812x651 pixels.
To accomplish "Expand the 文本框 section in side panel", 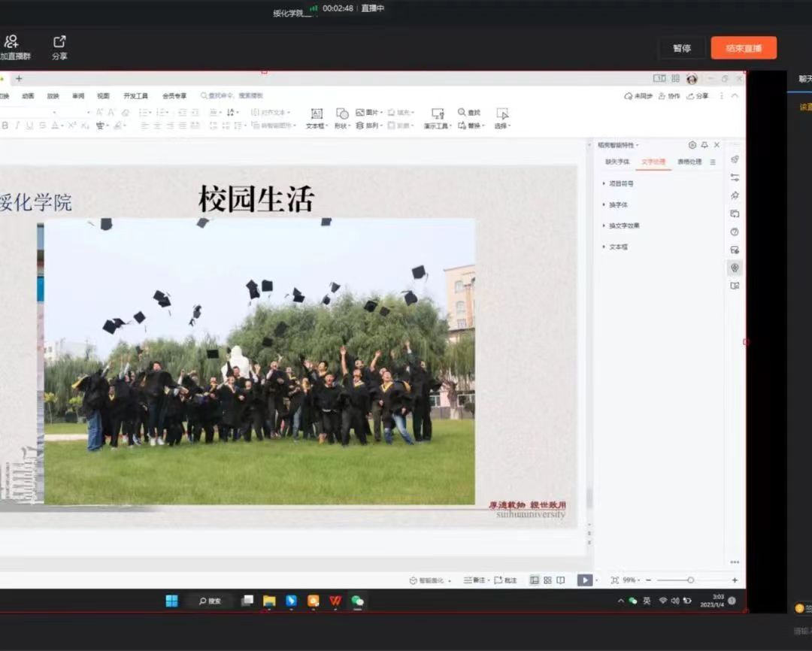I will coord(617,247).
